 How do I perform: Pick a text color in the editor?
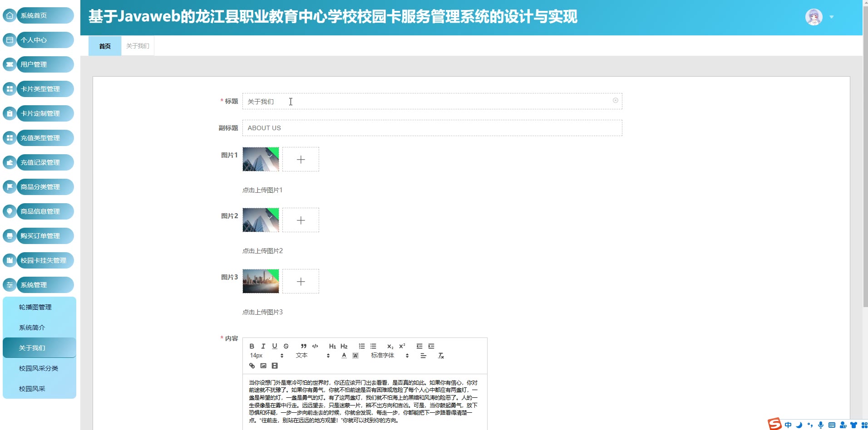pos(344,356)
